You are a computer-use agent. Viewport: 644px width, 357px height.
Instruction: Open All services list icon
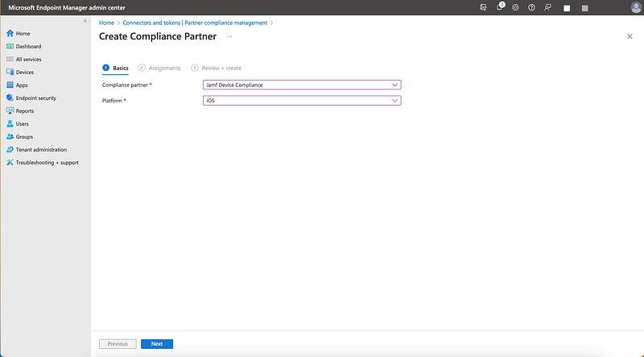pos(10,59)
